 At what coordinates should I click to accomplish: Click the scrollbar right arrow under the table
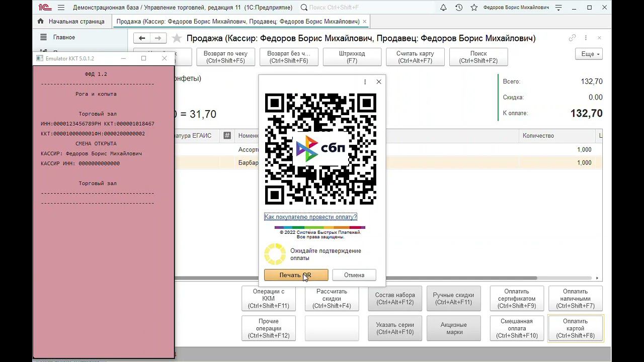pyautogui.click(x=597, y=278)
